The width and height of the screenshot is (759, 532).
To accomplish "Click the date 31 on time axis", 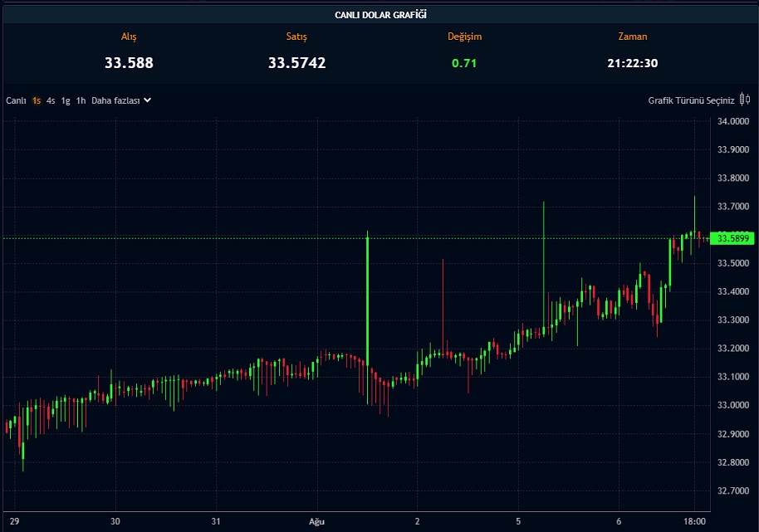I will [x=216, y=521].
